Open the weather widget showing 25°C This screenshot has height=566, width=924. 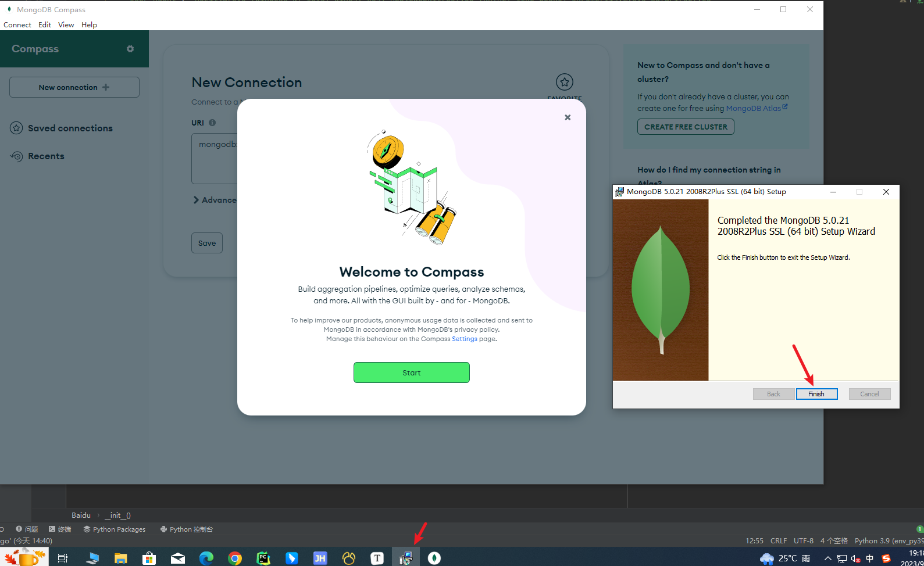coord(785,558)
